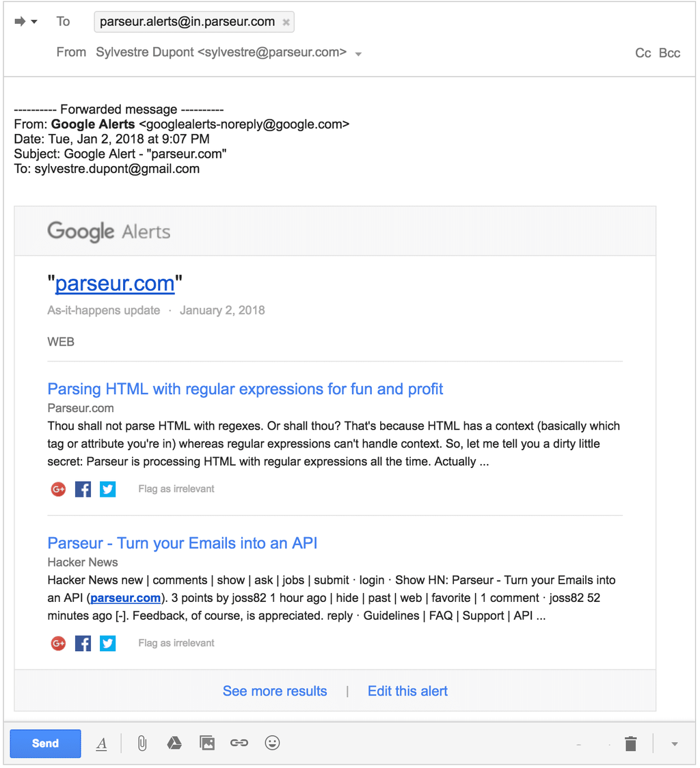Open the insert photo icon
Screen dimensions: 700x768
(x=207, y=743)
